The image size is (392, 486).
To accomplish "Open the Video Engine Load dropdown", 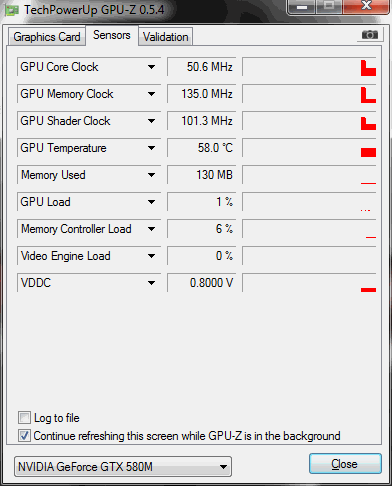I will 151,256.
